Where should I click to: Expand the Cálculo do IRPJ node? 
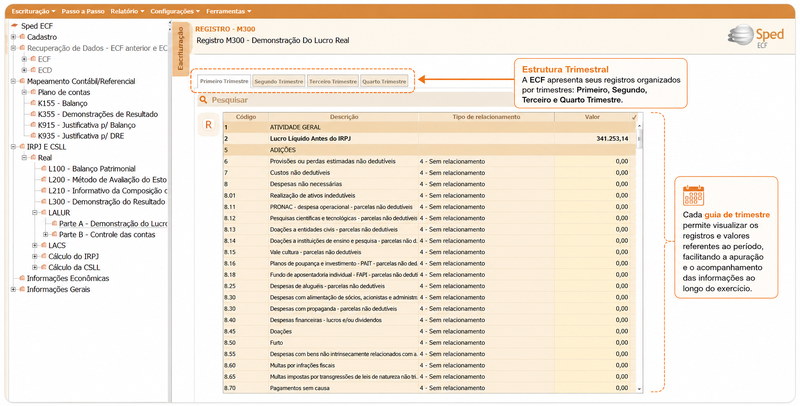click(x=35, y=257)
